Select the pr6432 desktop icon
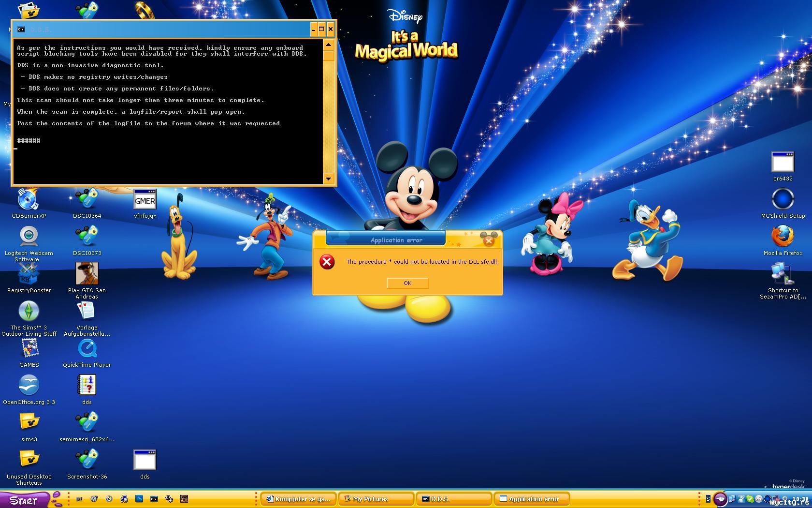This screenshot has height=508, width=812. pos(783,167)
